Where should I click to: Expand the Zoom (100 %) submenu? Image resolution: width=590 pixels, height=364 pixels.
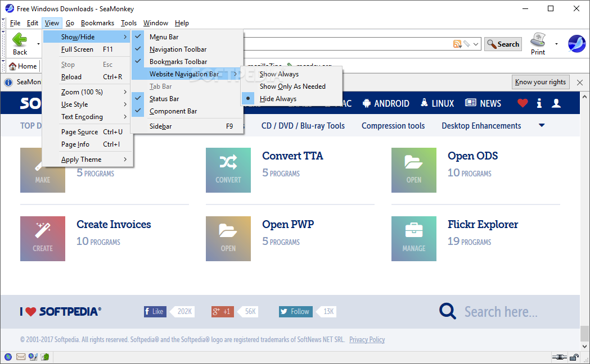87,92
